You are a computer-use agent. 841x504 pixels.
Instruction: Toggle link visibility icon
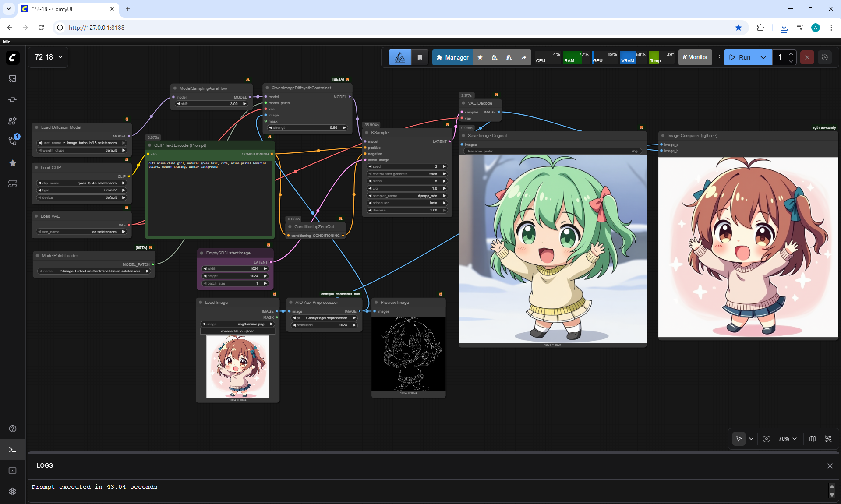(828, 439)
